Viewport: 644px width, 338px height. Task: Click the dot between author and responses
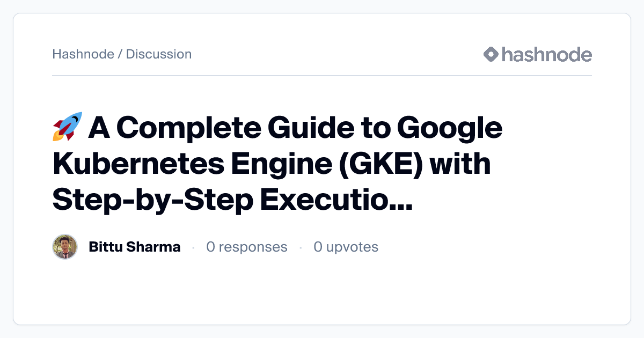pyautogui.click(x=193, y=247)
